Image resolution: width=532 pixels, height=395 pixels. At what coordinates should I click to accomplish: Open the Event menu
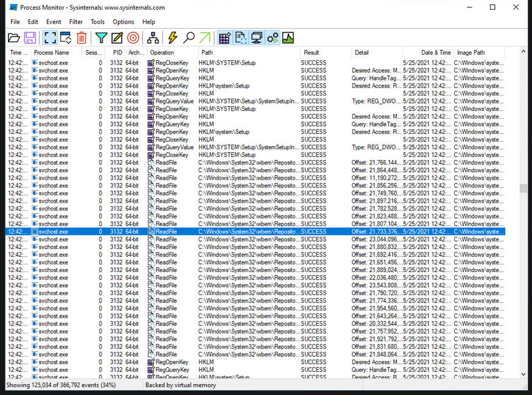(x=54, y=22)
